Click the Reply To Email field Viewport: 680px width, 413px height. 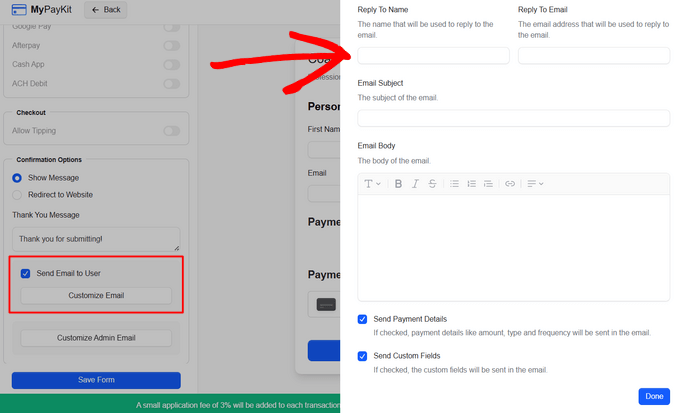point(593,56)
